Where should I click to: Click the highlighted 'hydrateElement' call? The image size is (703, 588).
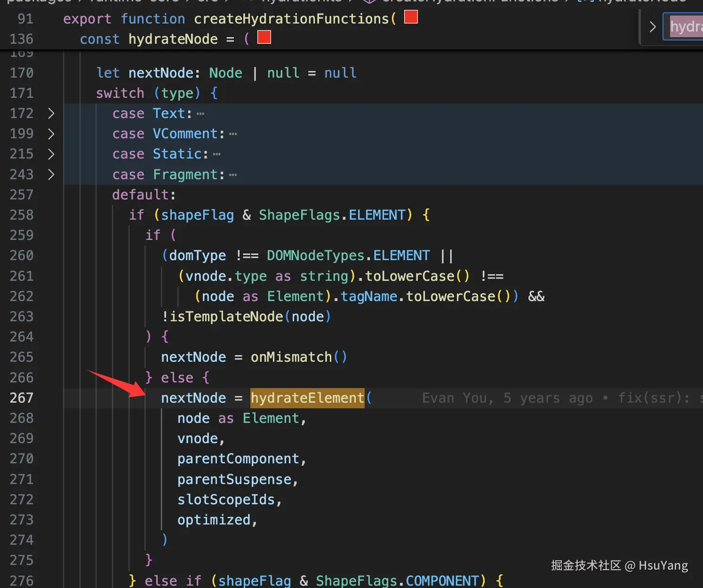click(x=307, y=398)
